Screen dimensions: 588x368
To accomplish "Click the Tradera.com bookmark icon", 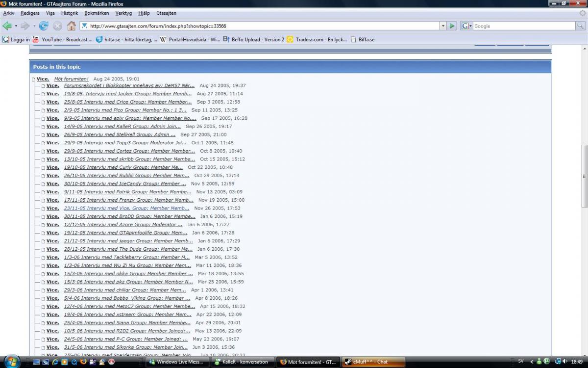I will [x=290, y=39].
